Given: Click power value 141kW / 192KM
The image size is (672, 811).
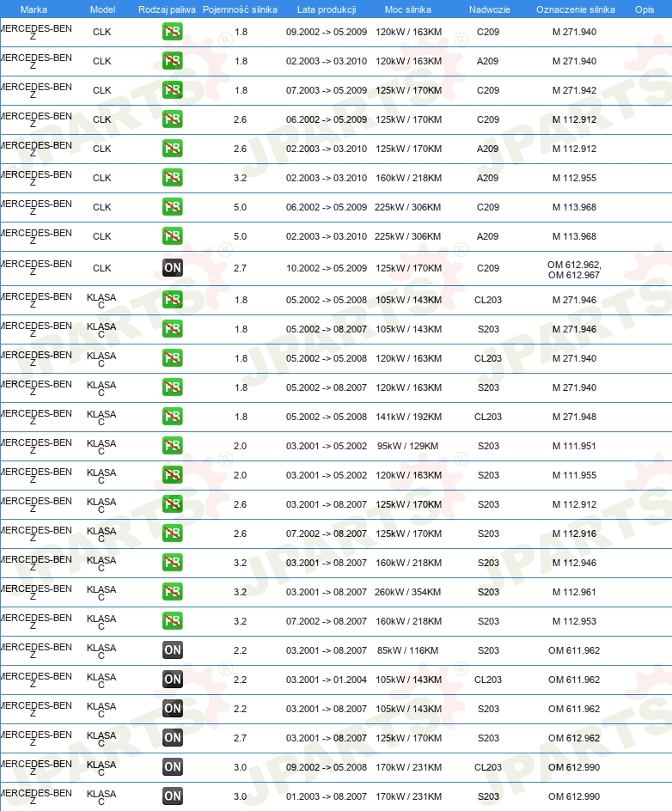Looking at the screenshot, I should 409,417.
